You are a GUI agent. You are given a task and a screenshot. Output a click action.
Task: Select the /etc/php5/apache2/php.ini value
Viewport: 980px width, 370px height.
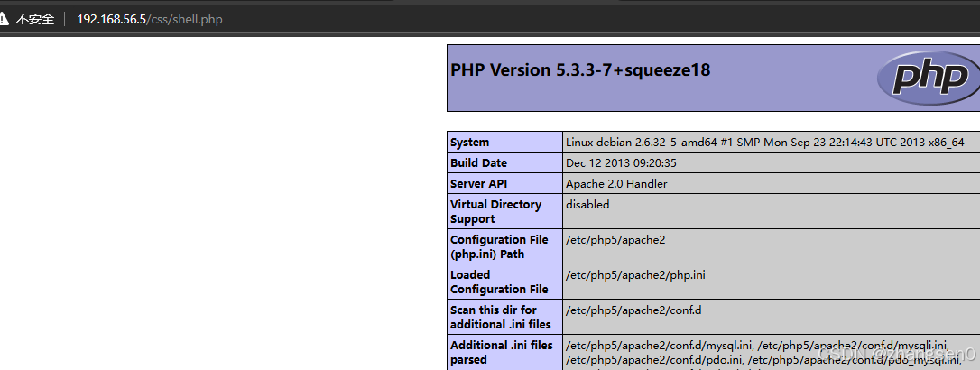pyautogui.click(x=635, y=274)
